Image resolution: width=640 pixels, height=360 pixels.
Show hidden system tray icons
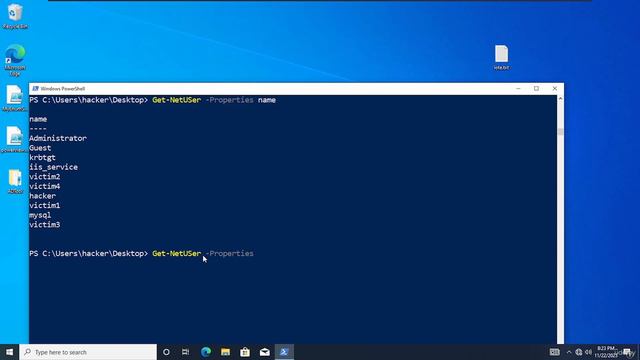[x=569, y=352]
